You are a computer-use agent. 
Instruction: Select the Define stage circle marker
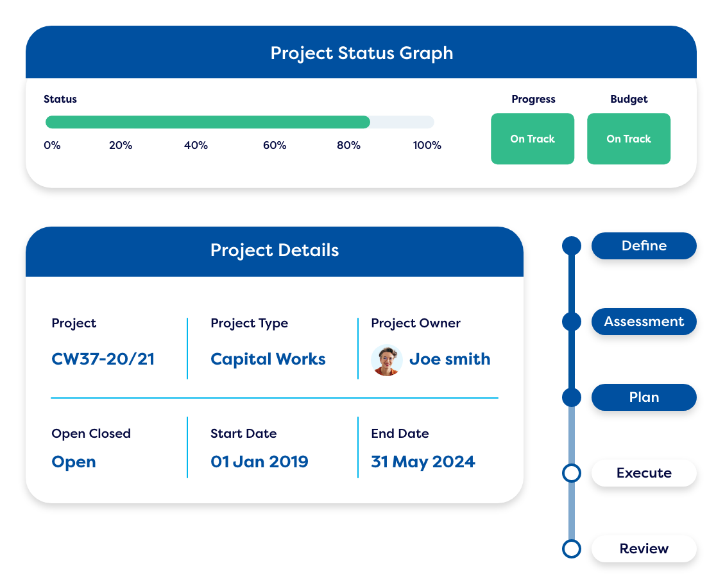(571, 246)
